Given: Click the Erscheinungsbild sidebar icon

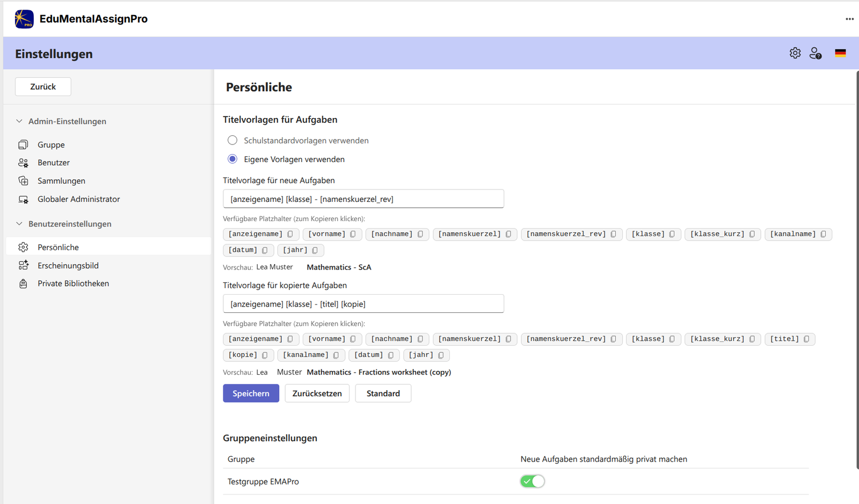Looking at the screenshot, I should pos(23,265).
